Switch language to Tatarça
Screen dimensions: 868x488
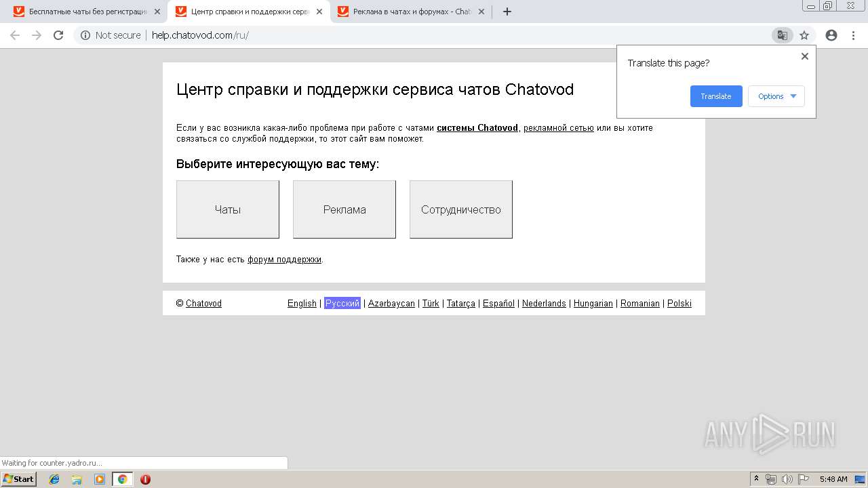[461, 303]
